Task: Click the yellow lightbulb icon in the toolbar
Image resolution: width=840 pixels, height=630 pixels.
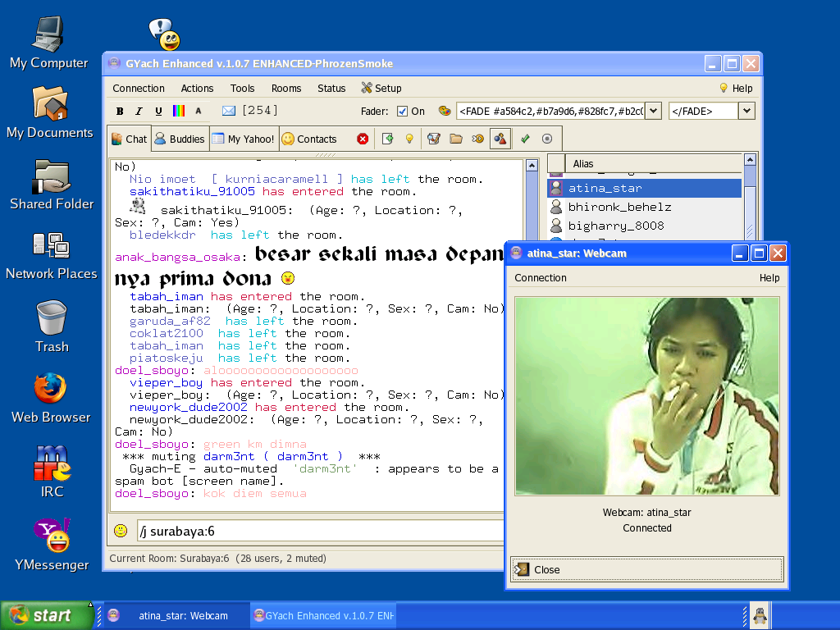Action: [409, 139]
